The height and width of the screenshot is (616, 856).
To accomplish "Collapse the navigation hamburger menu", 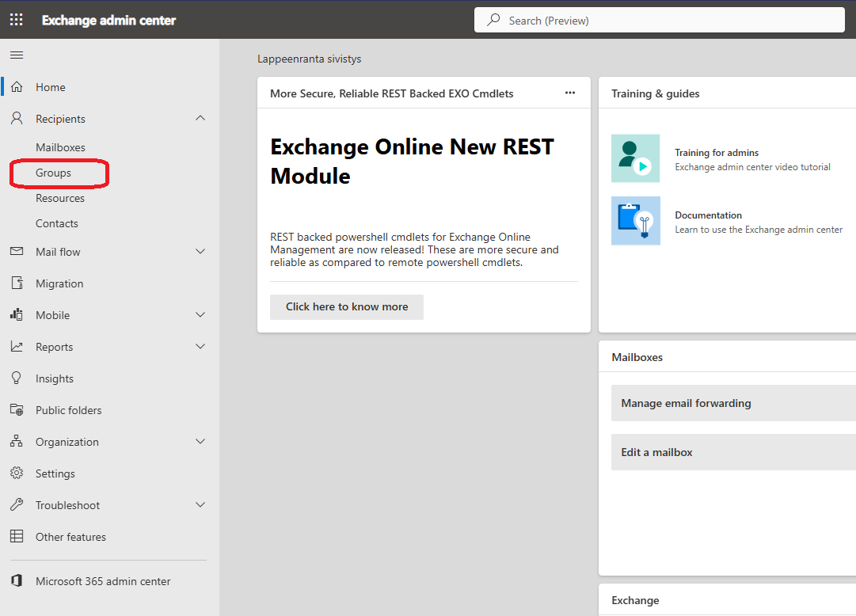I will [17, 55].
